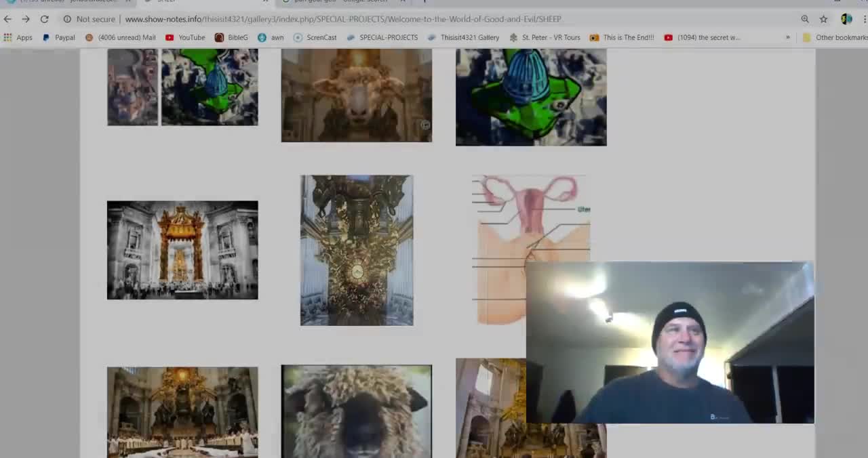
Task: Open the small aerial Vatican thumbnail
Action: coord(132,87)
